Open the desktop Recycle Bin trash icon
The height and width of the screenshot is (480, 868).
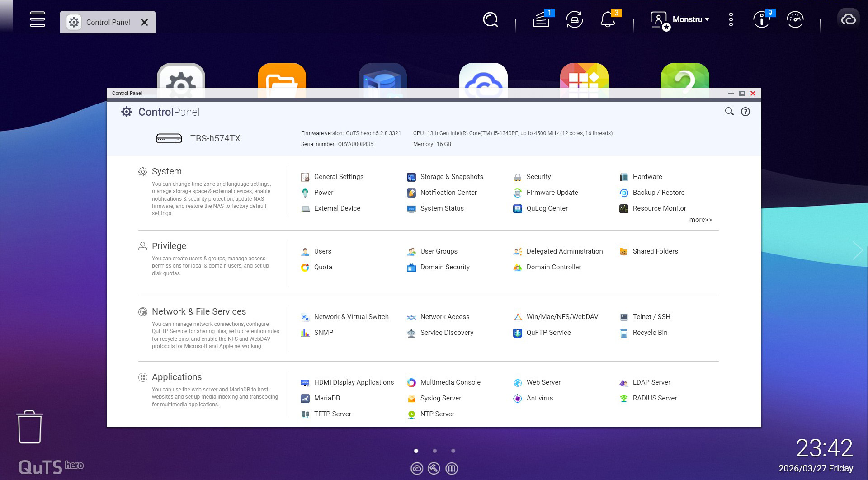(30, 427)
